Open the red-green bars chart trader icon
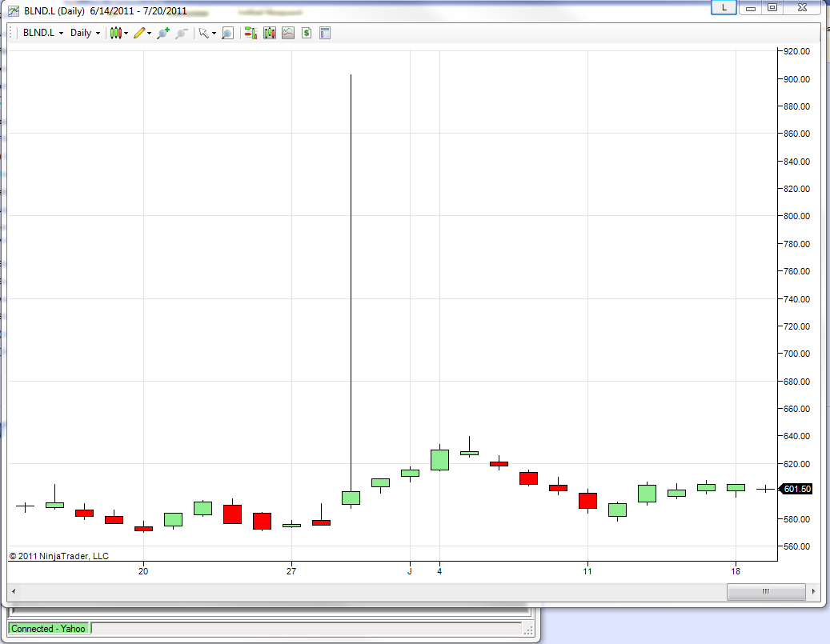 tap(251, 33)
